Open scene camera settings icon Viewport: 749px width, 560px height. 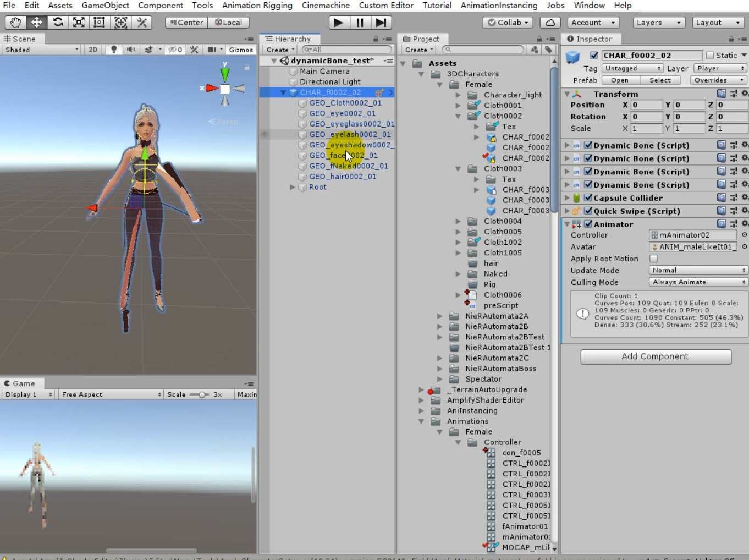(x=212, y=50)
